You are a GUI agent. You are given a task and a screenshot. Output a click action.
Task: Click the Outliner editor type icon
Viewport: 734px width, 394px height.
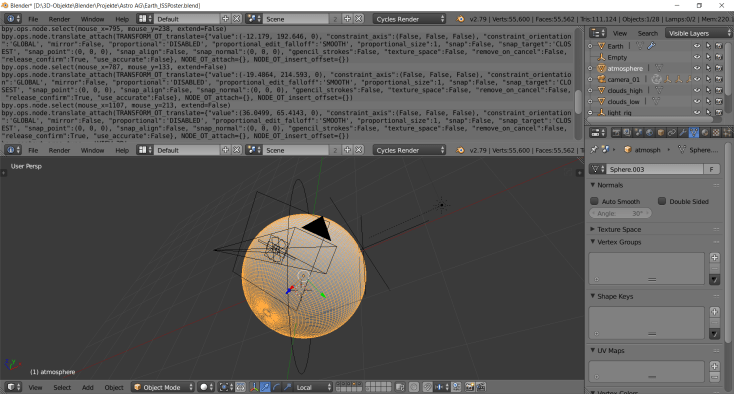pyautogui.click(x=597, y=33)
